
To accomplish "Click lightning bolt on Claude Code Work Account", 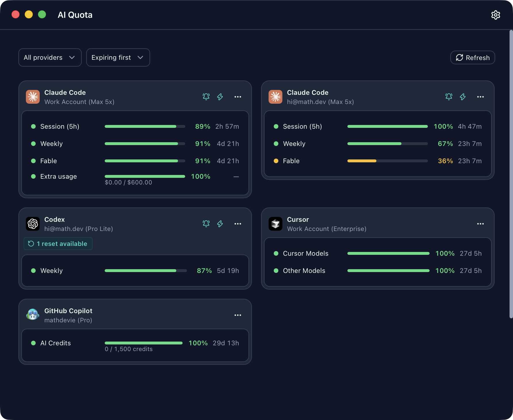I will coord(220,97).
